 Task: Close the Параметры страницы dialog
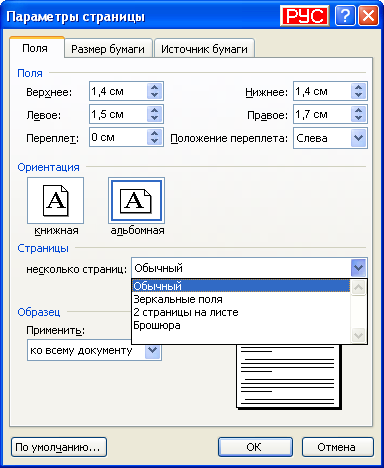pyautogui.click(x=368, y=16)
